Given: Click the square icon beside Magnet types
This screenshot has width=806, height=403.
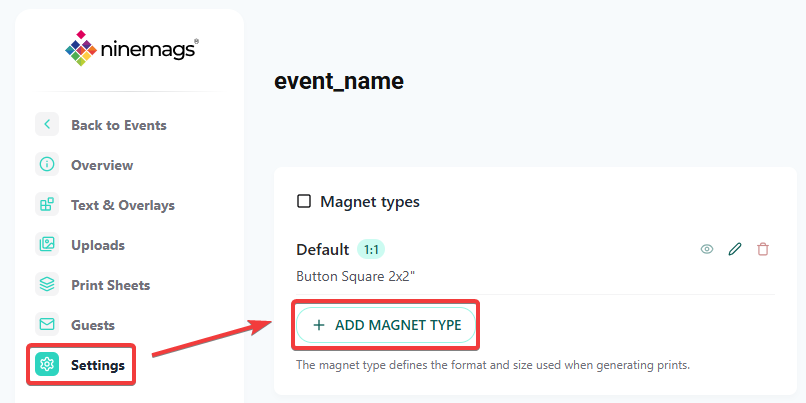Looking at the screenshot, I should (304, 202).
